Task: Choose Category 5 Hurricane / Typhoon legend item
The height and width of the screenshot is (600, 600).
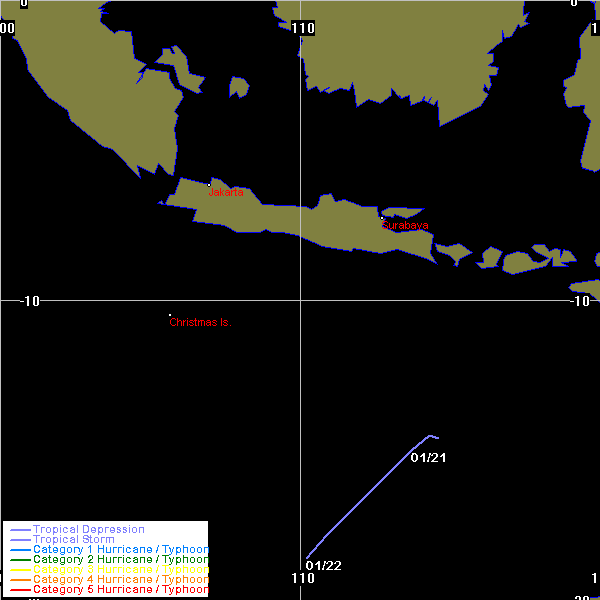Action: [x=121, y=589]
